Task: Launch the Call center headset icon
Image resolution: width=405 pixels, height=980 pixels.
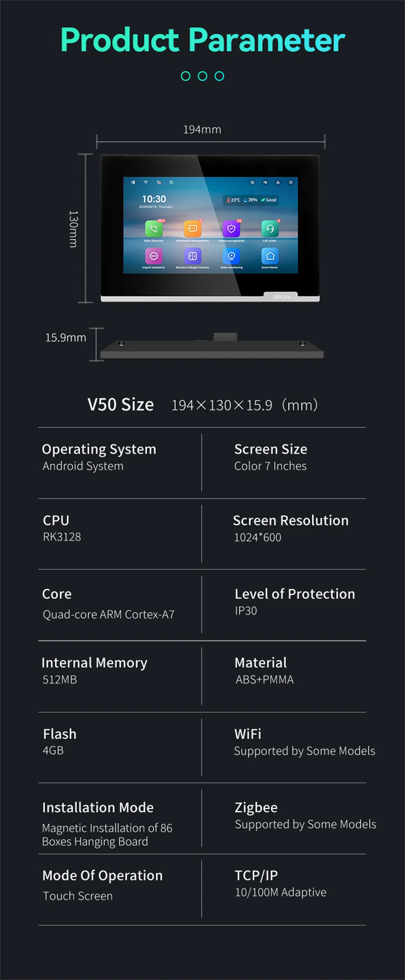Action: pos(270,229)
